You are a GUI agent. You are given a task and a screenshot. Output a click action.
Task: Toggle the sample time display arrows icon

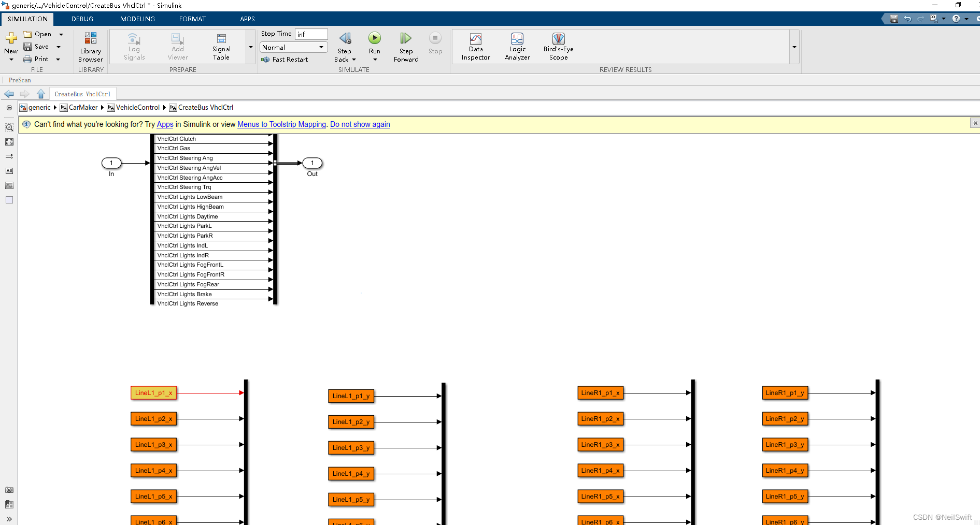click(9, 156)
